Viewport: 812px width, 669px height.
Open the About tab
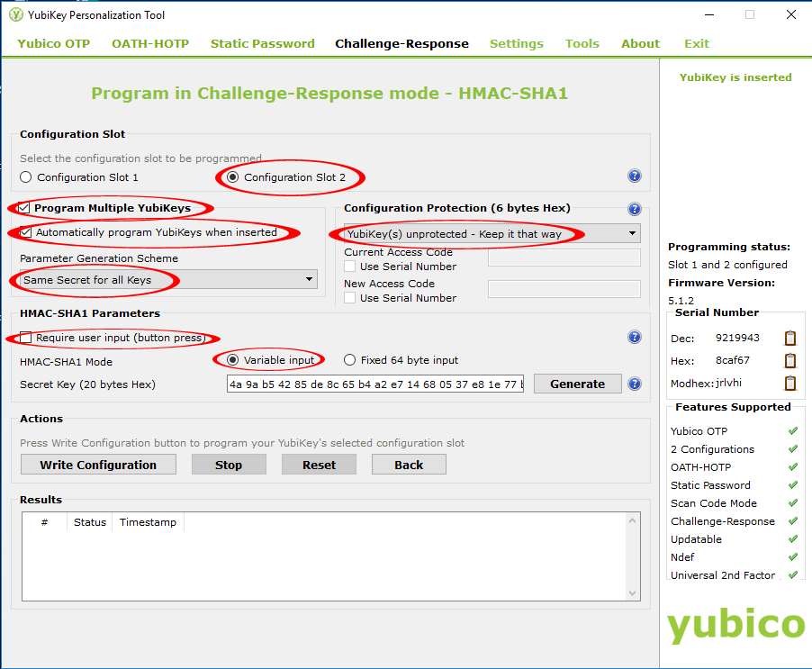click(x=641, y=43)
